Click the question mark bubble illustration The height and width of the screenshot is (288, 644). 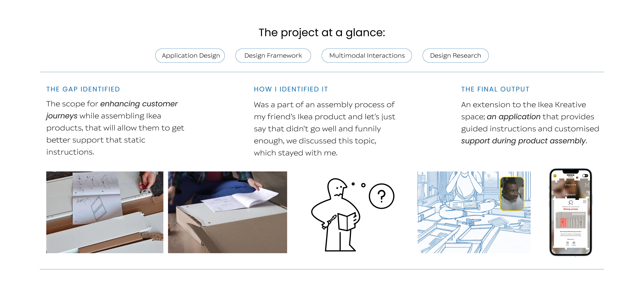click(382, 196)
